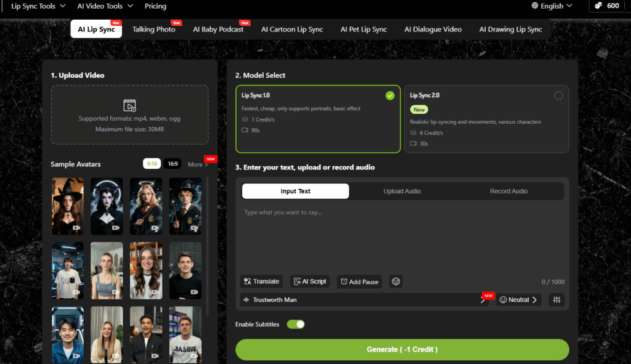Viewport: 631px width, 364px height.
Task: Click the Generate button
Action: (x=402, y=349)
